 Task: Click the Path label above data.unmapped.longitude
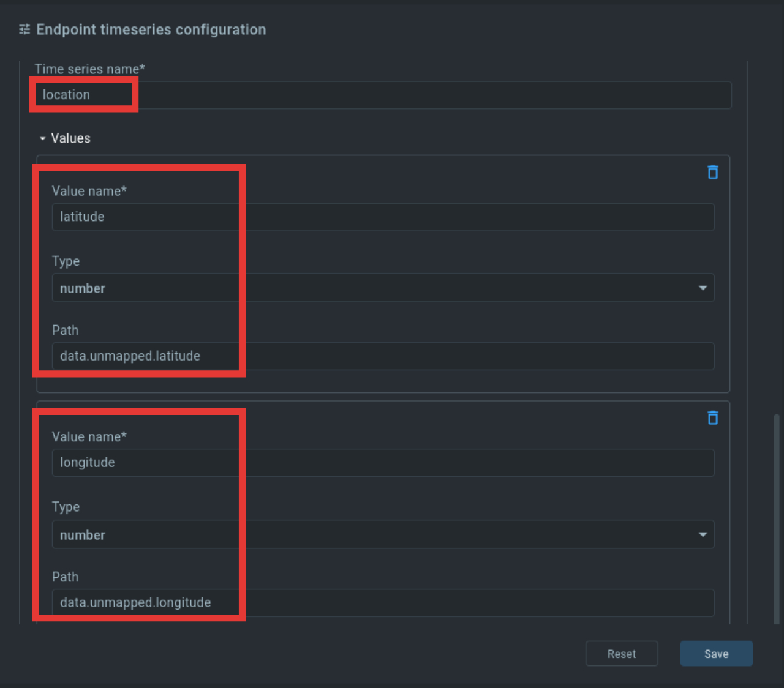(65, 577)
